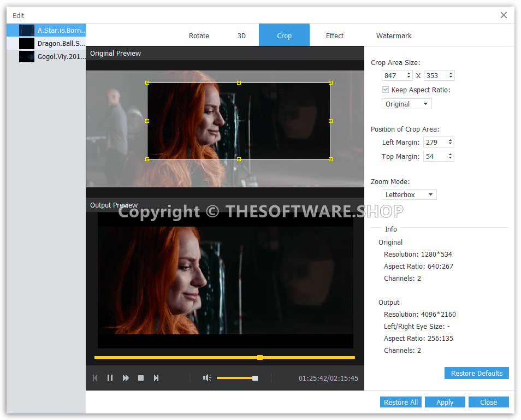Image resolution: width=521 pixels, height=420 pixels.
Task: Select bottom-left crop handle
Action: click(147, 159)
